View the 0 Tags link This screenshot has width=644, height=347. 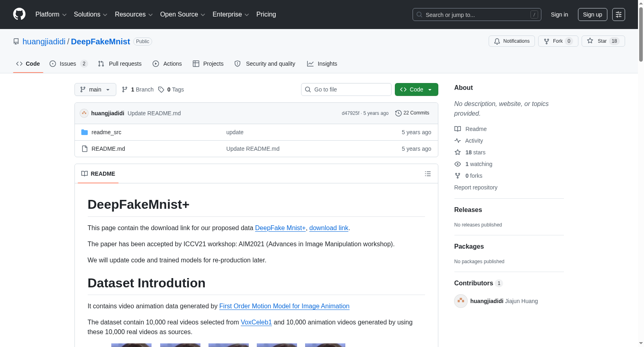pos(171,89)
